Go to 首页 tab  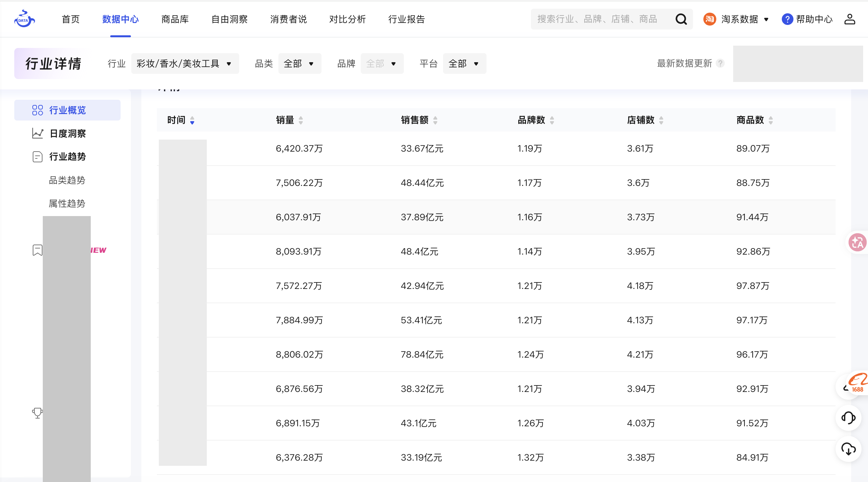pos(71,19)
